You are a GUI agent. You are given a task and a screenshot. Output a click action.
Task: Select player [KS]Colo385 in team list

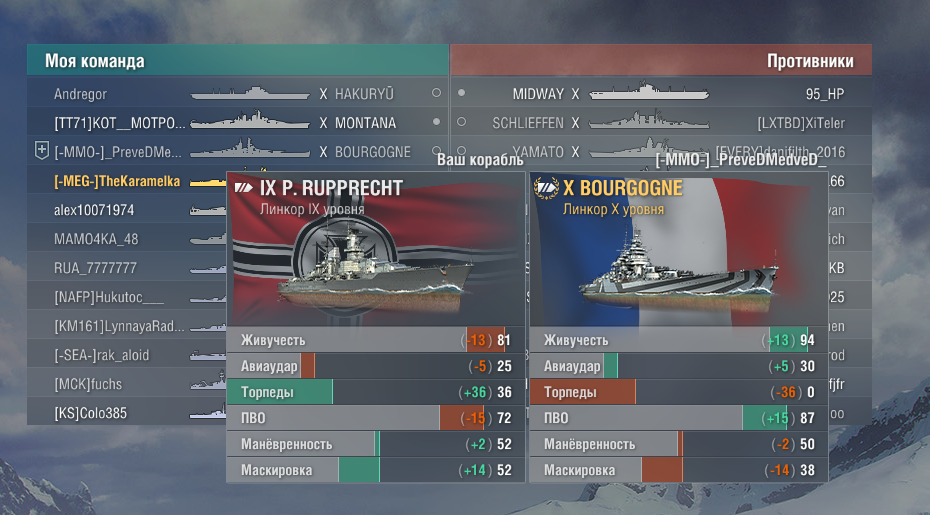[90, 413]
